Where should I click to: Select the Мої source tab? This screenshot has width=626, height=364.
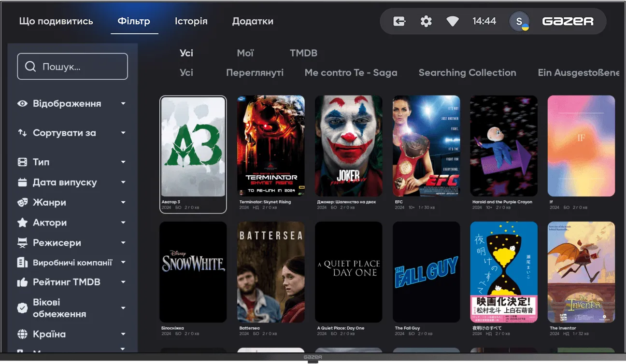tap(245, 53)
